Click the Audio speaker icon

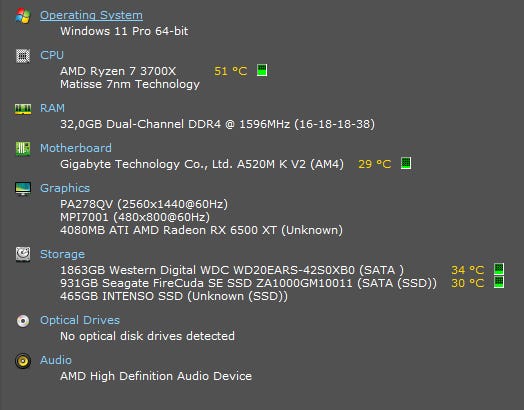tap(23, 361)
